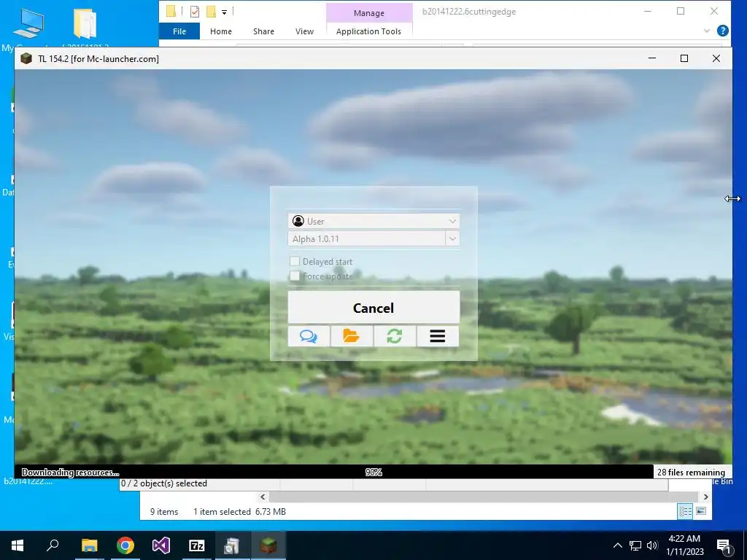The height and width of the screenshot is (560, 747).
Task: Open the Home ribbon tab
Action: tap(221, 31)
